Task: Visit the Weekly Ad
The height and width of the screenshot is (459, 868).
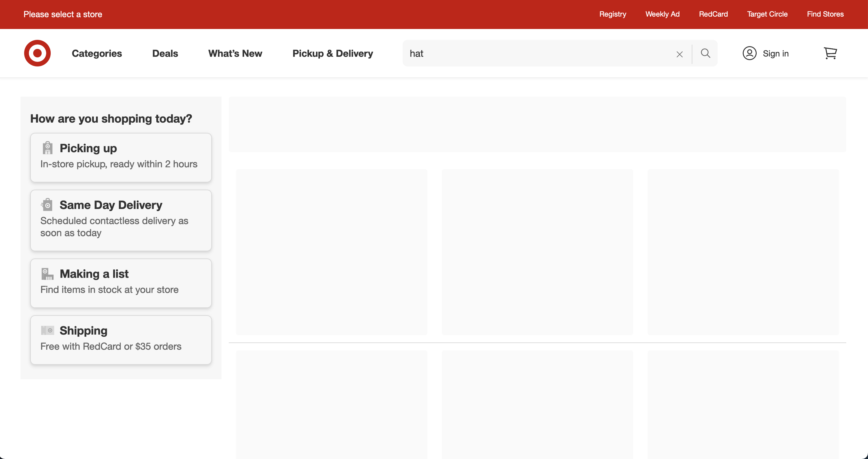Action: [662, 14]
